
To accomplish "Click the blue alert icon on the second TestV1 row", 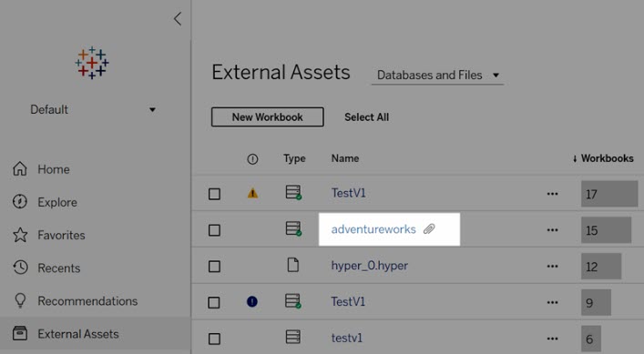I will pyautogui.click(x=252, y=302).
